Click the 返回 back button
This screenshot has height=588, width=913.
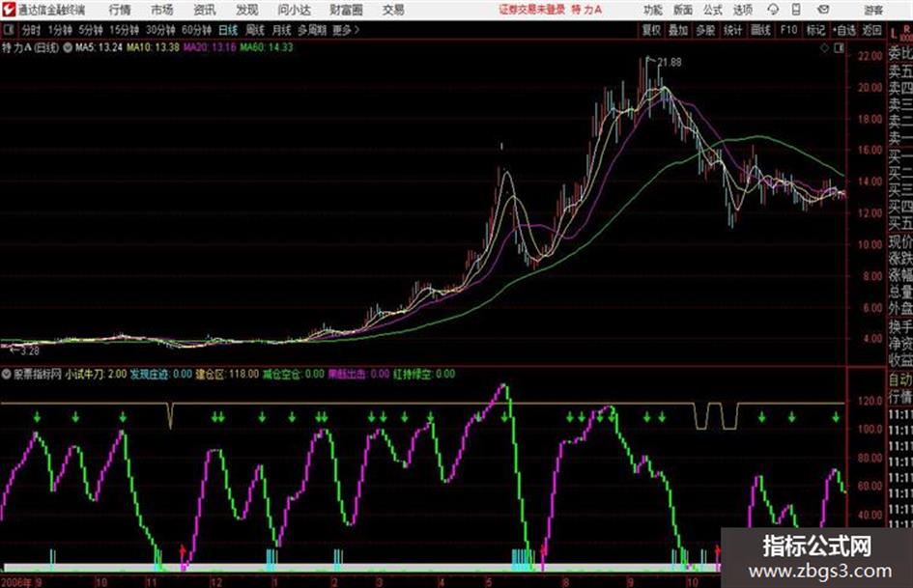coord(871,30)
